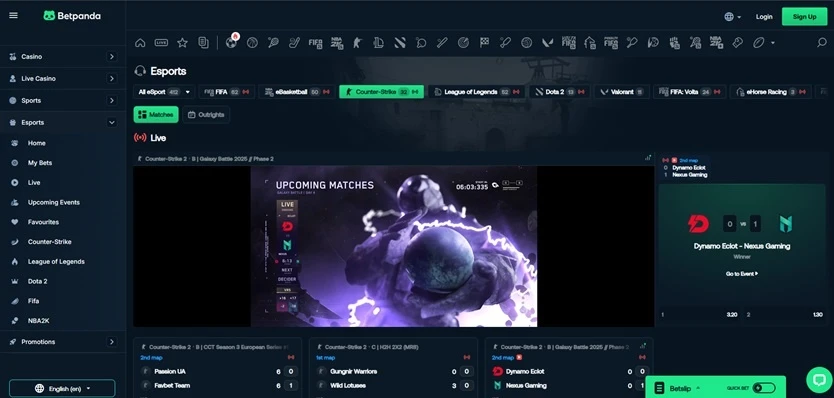Open the English (en) language dropdown
Screen dimensions: 834x398
click(62, 388)
